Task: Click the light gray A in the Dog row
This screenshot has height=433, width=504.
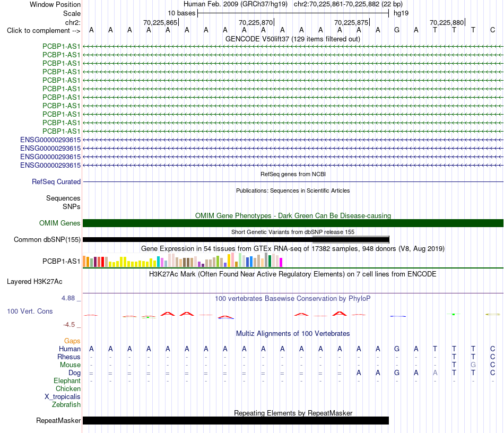Action: click(435, 373)
